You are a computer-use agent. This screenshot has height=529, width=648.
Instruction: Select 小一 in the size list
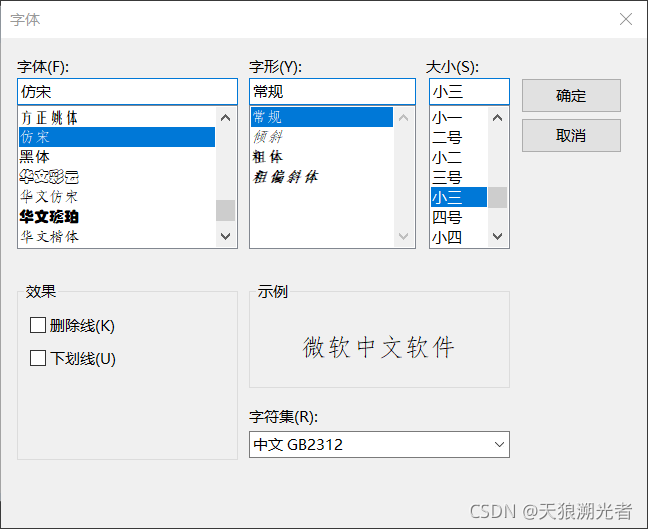(459, 118)
